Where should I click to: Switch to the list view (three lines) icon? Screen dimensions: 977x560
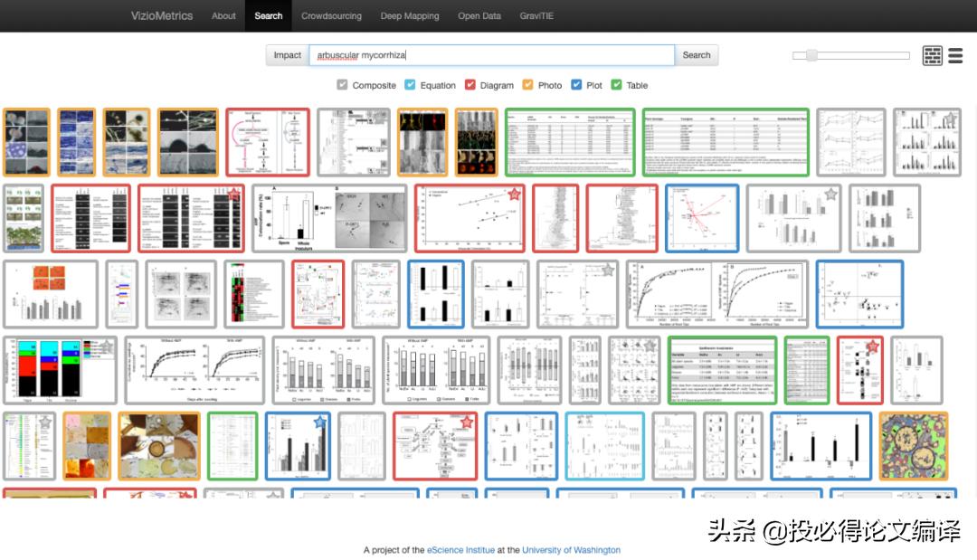click(955, 55)
